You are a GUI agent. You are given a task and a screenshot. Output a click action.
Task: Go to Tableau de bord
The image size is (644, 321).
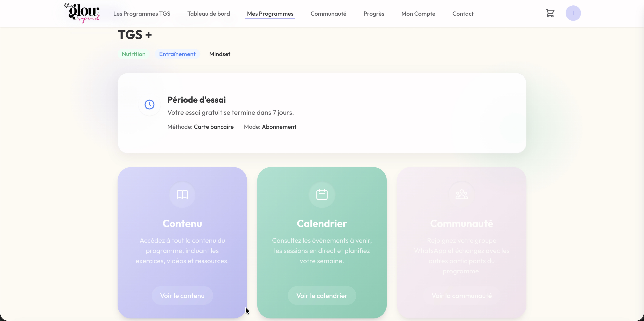coord(209,14)
